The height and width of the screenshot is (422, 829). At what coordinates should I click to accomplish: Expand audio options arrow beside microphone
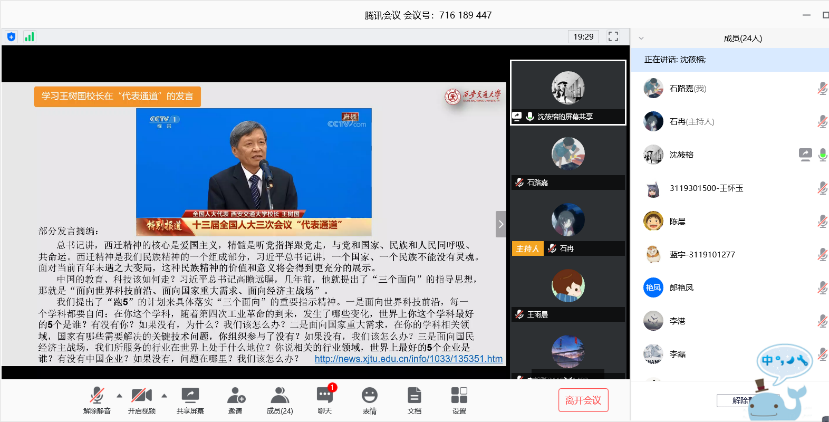pos(117,394)
